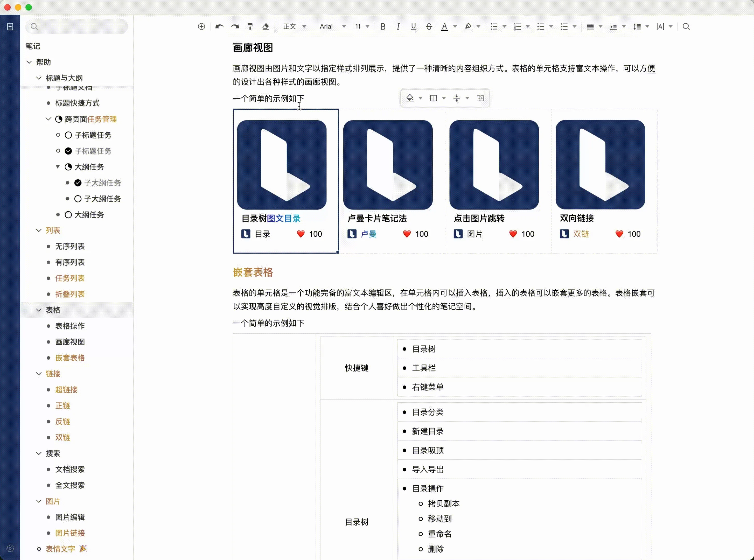Open the 正文 paragraph style dropdown
754x560 pixels.
click(x=294, y=26)
